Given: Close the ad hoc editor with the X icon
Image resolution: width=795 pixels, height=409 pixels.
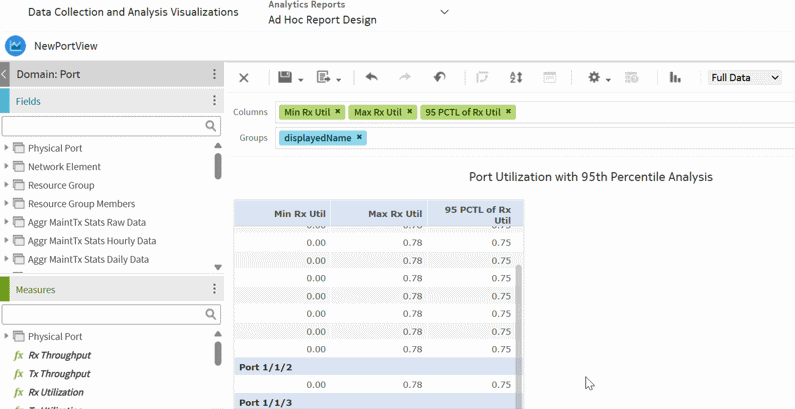Looking at the screenshot, I should [x=244, y=78].
